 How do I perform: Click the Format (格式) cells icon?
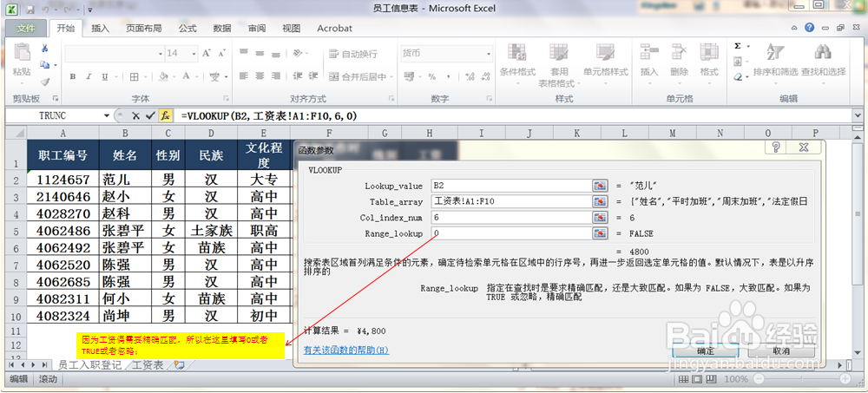point(708,52)
